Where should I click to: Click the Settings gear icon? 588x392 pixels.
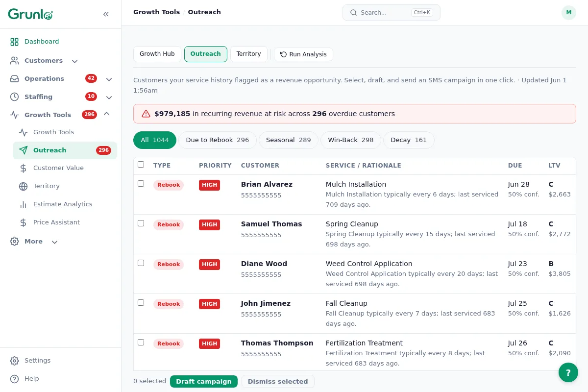click(x=15, y=361)
